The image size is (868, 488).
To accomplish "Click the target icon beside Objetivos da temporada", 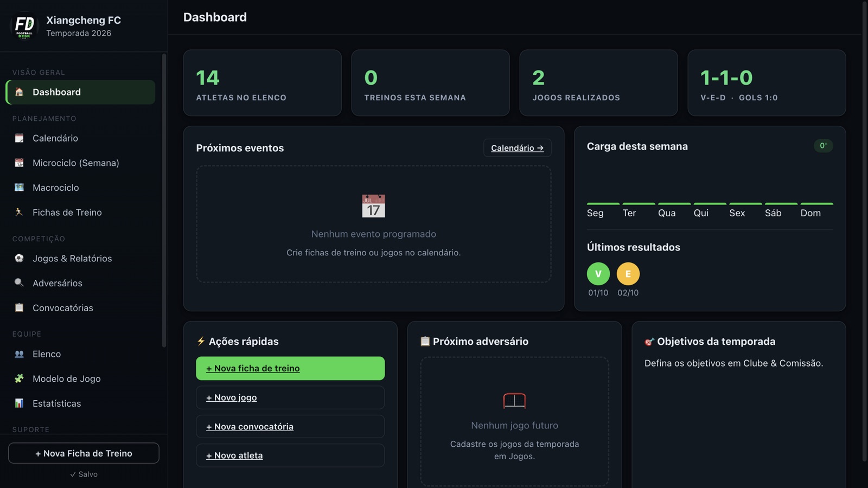I will point(649,342).
